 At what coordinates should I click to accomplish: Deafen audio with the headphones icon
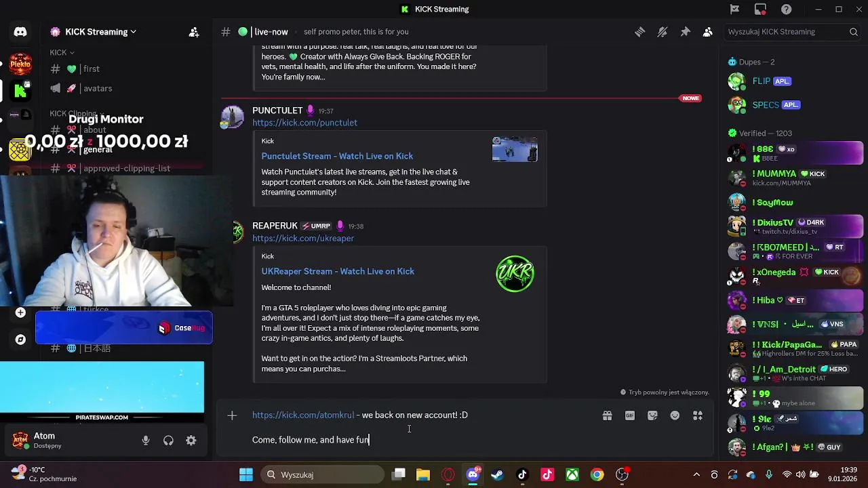[x=168, y=441]
